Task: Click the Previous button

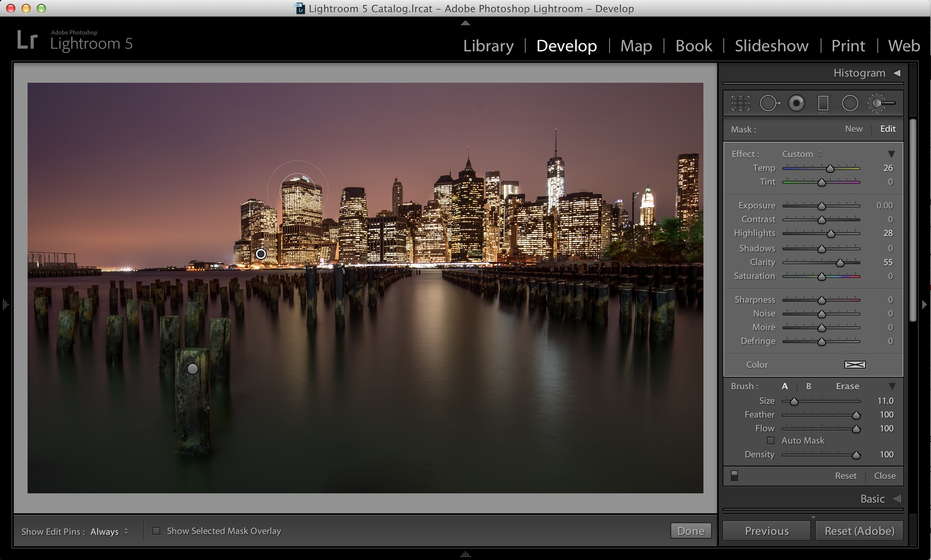Action: [767, 531]
